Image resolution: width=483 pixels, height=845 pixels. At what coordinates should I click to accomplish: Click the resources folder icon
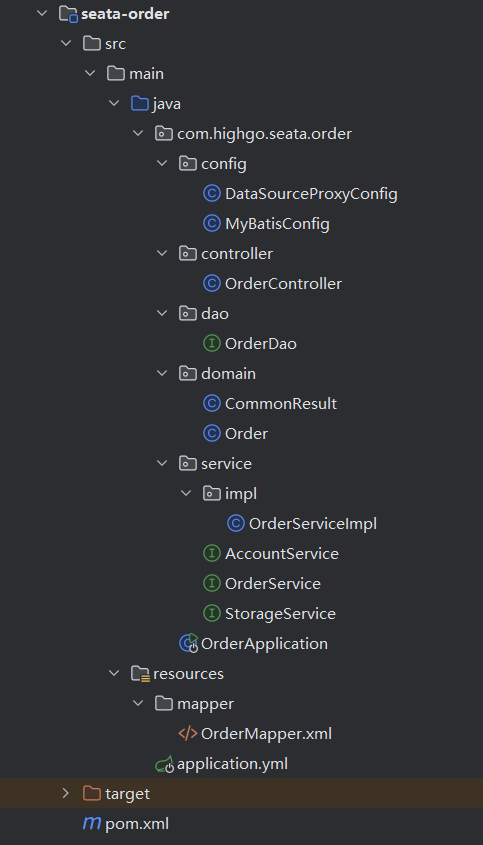coord(140,674)
